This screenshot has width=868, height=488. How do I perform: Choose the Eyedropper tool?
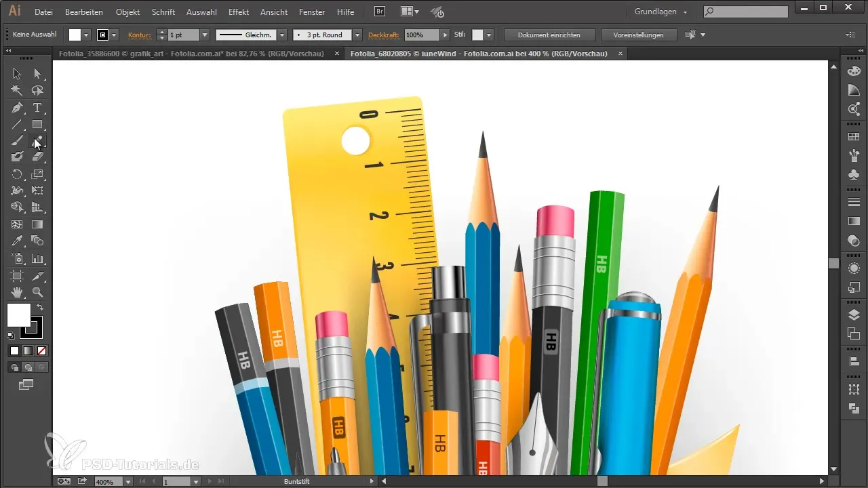[x=17, y=241]
